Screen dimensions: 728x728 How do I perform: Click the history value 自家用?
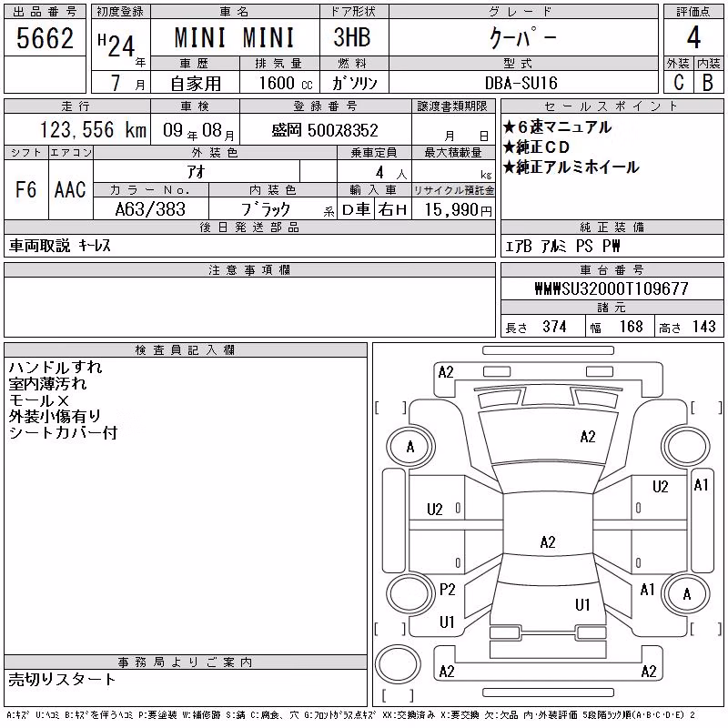[196, 84]
